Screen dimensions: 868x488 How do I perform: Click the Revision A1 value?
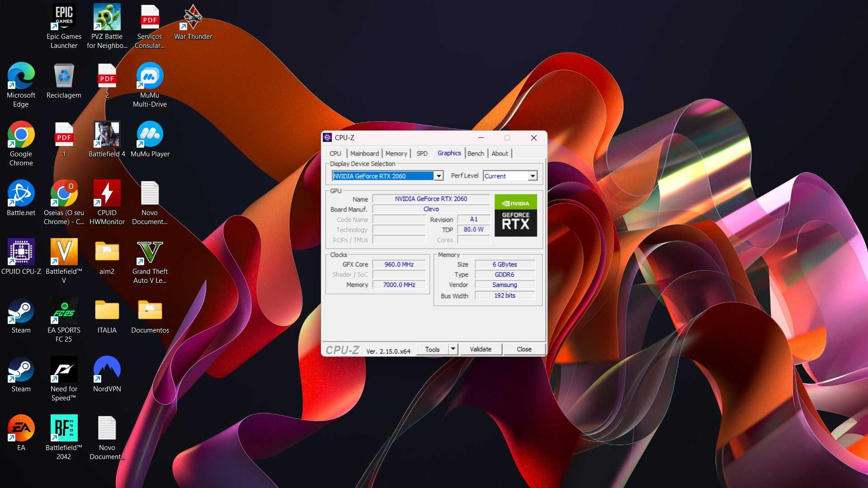473,219
